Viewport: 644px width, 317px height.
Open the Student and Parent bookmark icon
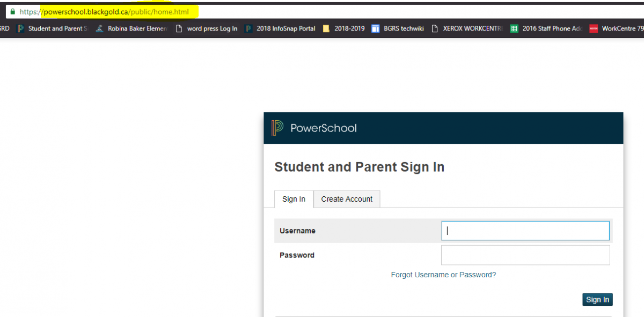21,28
